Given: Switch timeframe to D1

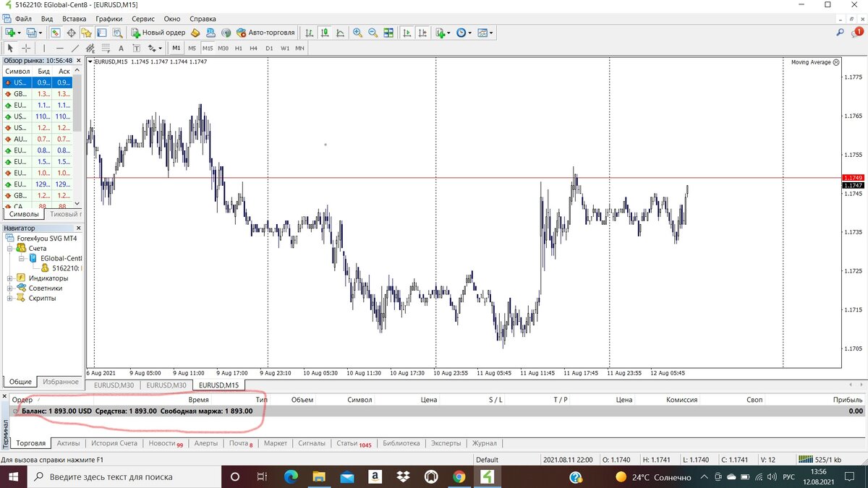Looking at the screenshot, I should coord(269,48).
